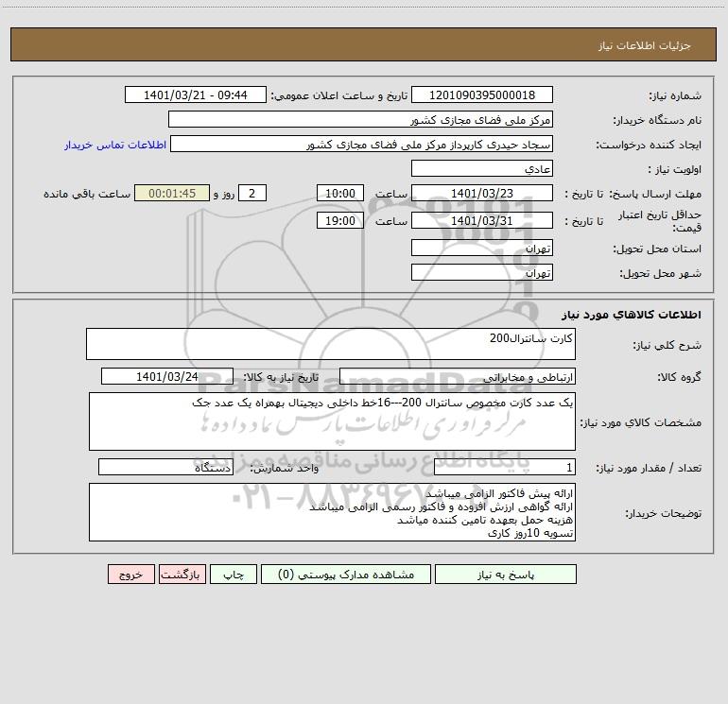
Task: Click price validity date 1401/03/31
Action: point(482,220)
